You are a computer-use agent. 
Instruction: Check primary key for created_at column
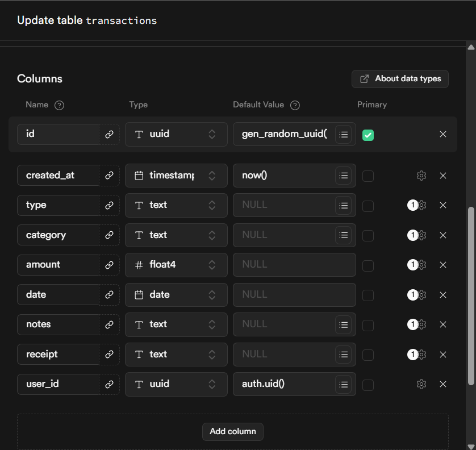pyautogui.click(x=368, y=176)
